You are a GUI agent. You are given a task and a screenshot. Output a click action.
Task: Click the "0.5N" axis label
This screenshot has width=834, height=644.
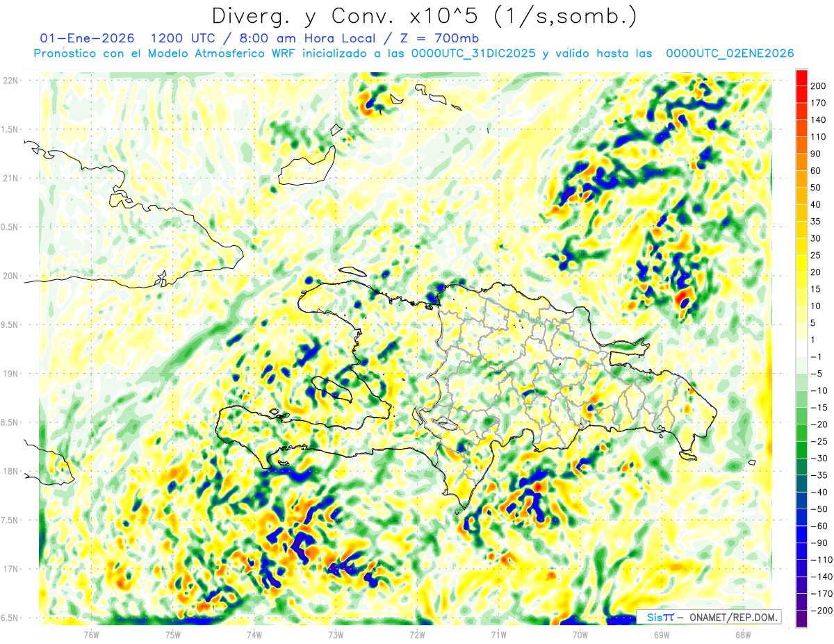pos(10,227)
